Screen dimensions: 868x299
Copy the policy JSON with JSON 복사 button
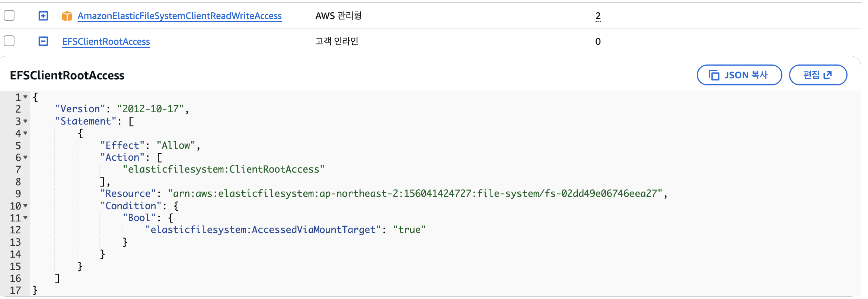739,75
